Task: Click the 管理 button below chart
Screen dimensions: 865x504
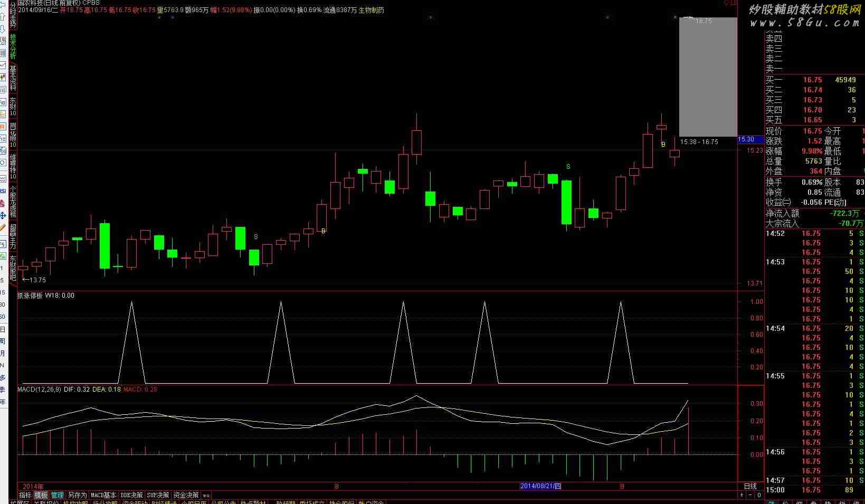Action: [x=57, y=495]
